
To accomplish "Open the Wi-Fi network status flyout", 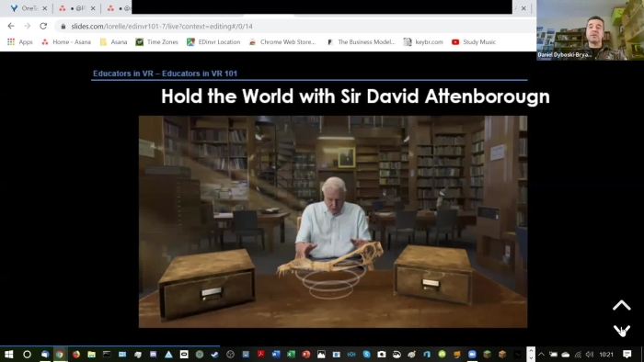I will [578, 355].
